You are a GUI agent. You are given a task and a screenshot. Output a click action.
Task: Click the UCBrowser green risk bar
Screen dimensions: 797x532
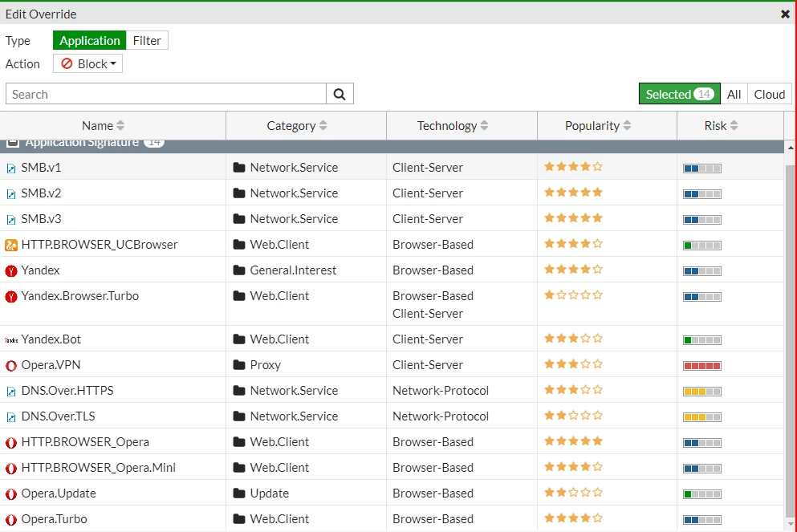(x=702, y=246)
